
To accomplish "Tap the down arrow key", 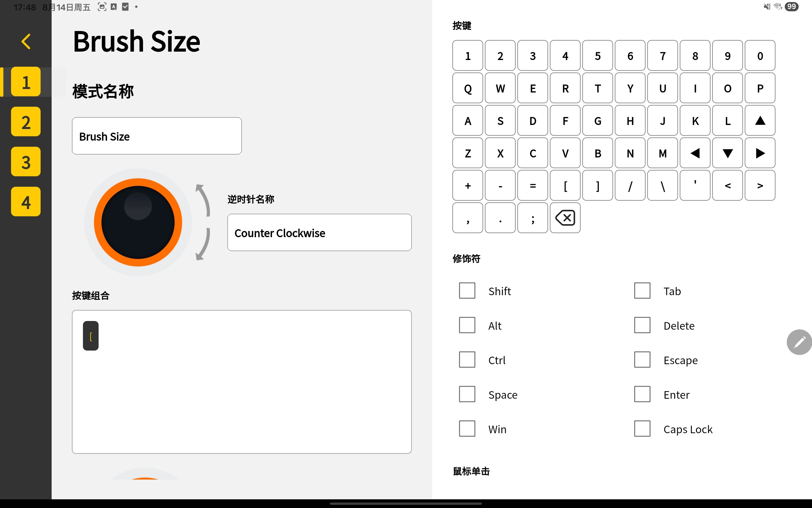I will point(728,153).
